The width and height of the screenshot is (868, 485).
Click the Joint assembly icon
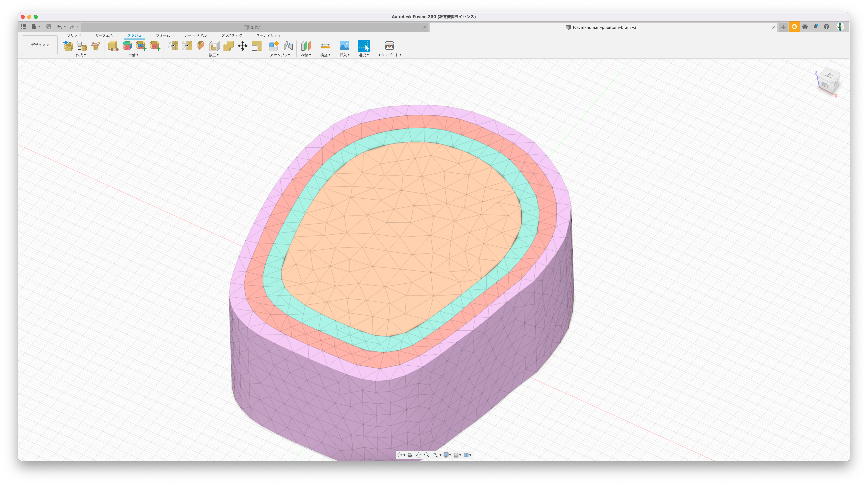pyautogui.click(x=288, y=46)
